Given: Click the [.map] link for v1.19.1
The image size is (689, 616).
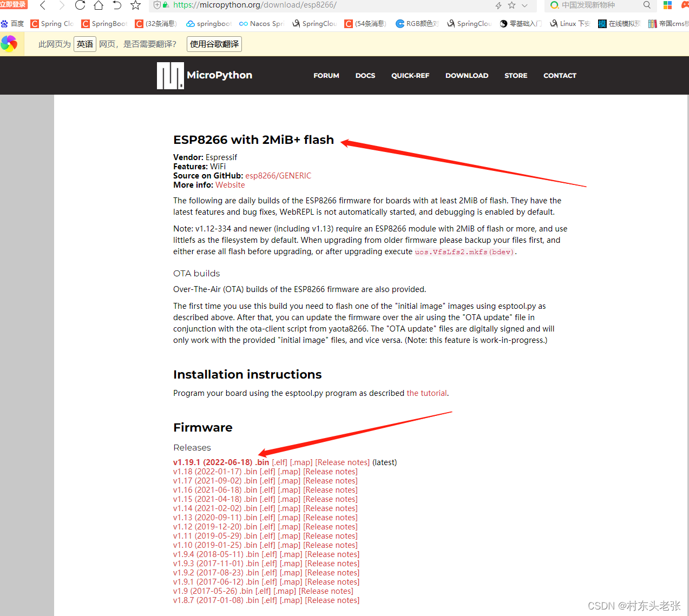Looking at the screenshot, I should [x=301, y=462].
